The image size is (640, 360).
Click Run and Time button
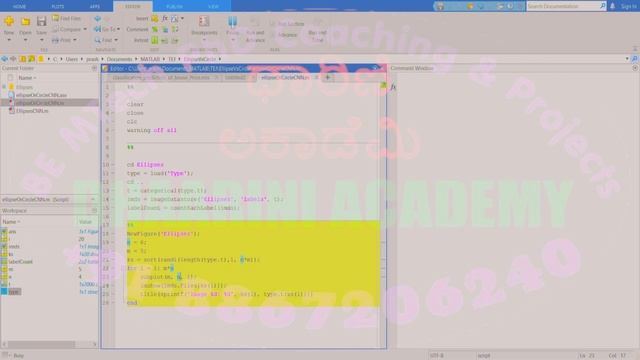[317, 30]
